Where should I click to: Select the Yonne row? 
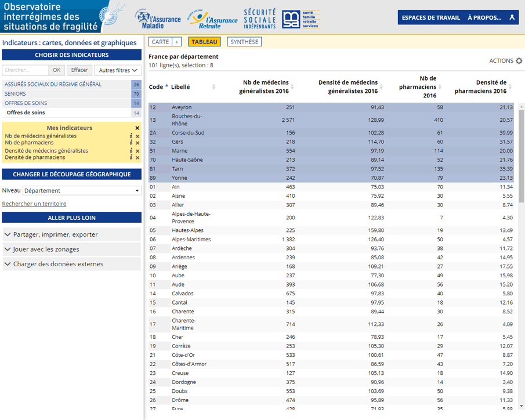[331, 178]
